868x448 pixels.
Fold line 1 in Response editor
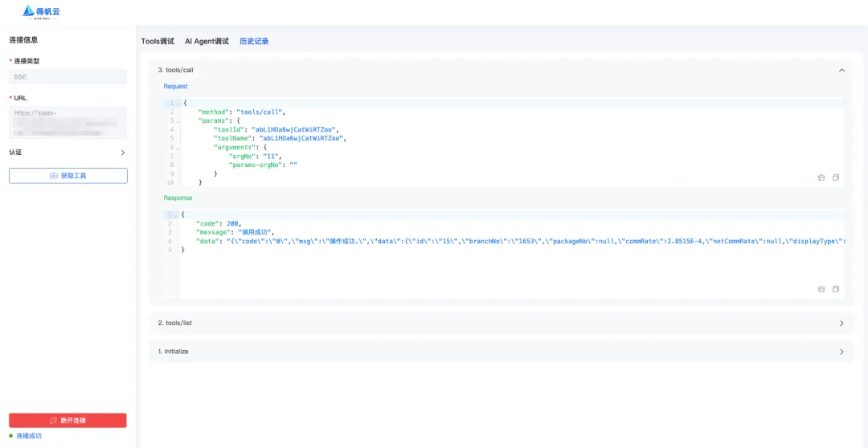[x=176, y=214]
